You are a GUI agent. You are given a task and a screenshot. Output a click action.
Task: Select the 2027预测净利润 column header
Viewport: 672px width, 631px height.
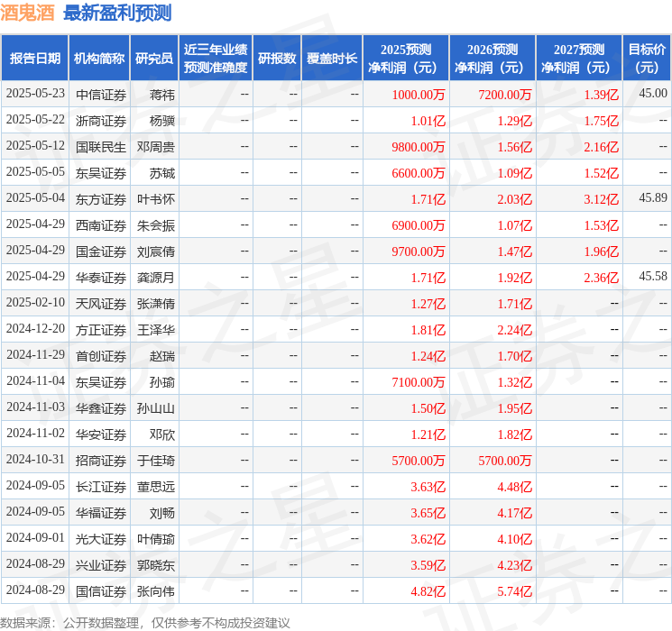579,59
